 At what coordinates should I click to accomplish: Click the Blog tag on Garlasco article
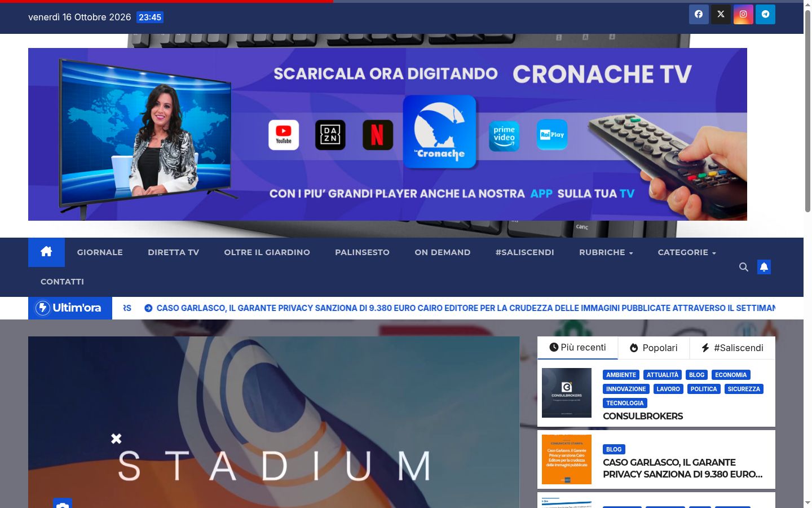614,449
